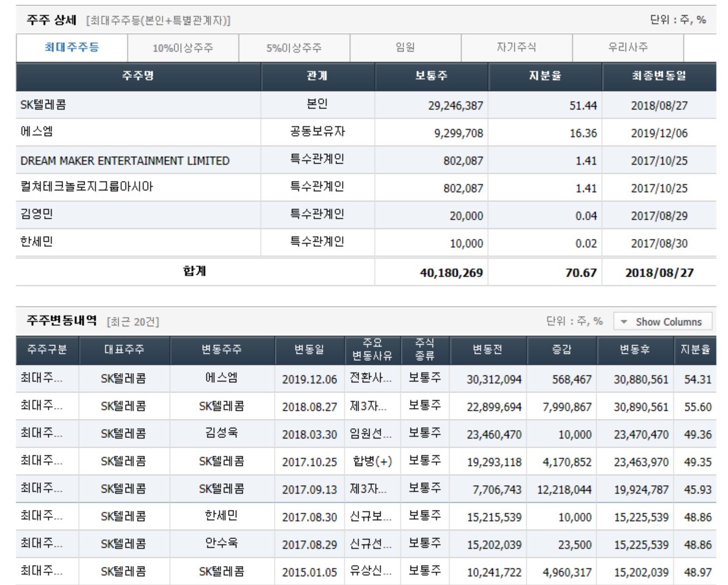Click the after-change value 19,924,787

(641, 489)
